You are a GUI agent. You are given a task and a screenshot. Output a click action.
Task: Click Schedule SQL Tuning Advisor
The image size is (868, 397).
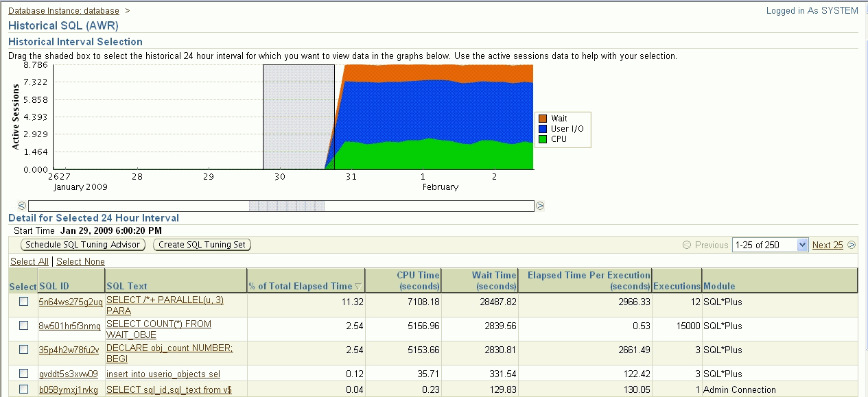(82, 245)
